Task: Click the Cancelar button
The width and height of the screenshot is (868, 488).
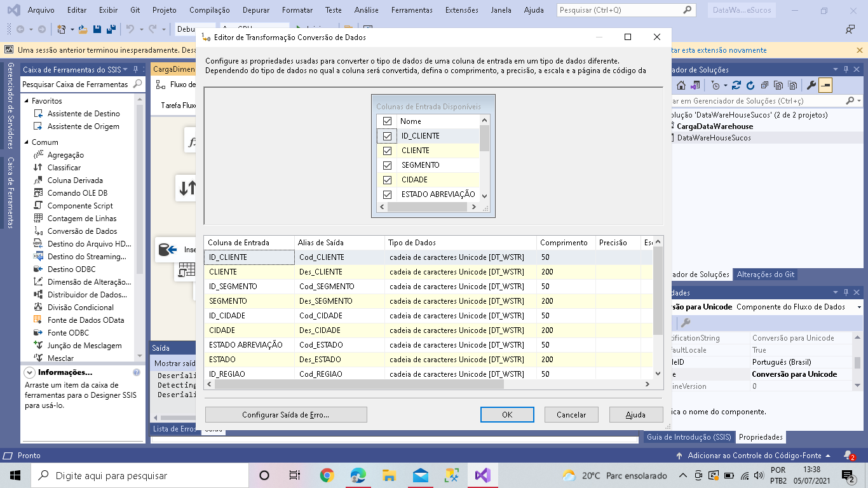Action: click(x=571, y=414)
